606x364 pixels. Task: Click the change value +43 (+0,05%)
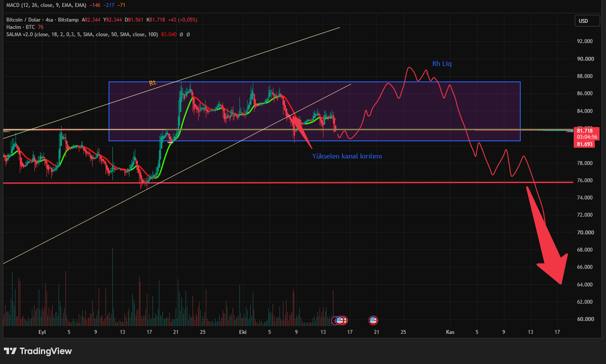click(x=182, y=20)
